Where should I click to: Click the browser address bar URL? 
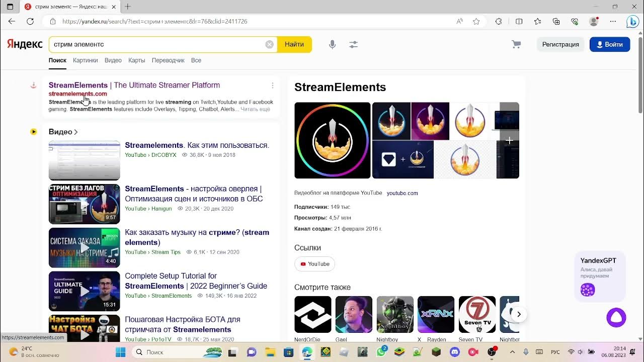click(x=155, y=22)
